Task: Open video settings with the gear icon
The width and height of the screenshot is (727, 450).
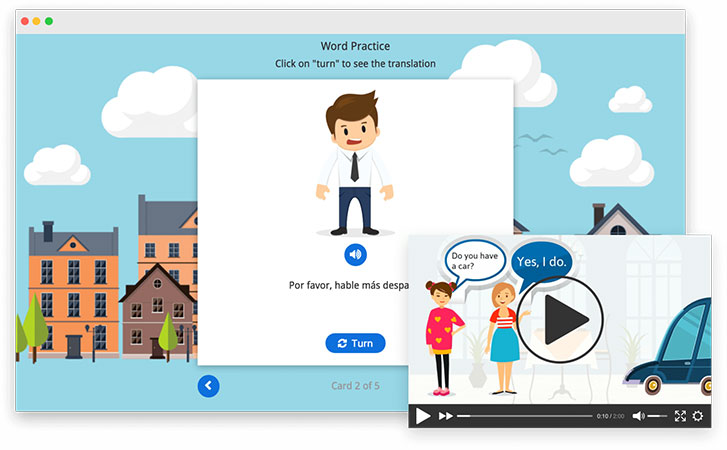Action: pyautogui.click(x=698, y=416)
